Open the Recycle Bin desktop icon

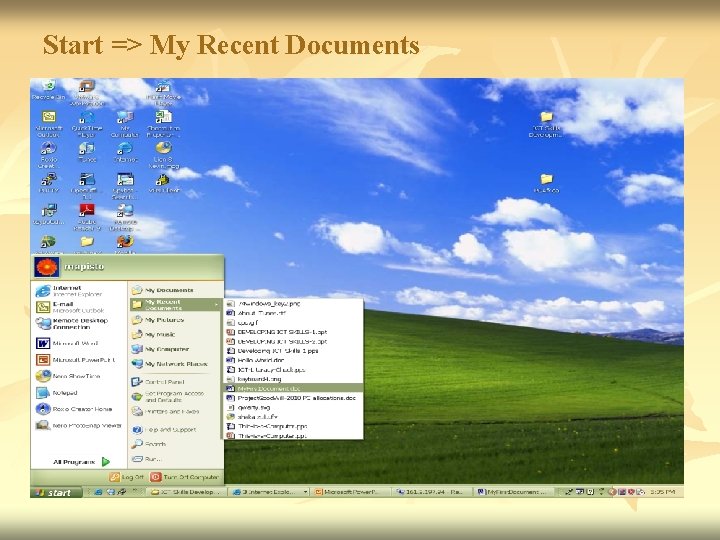coord(48,90)
